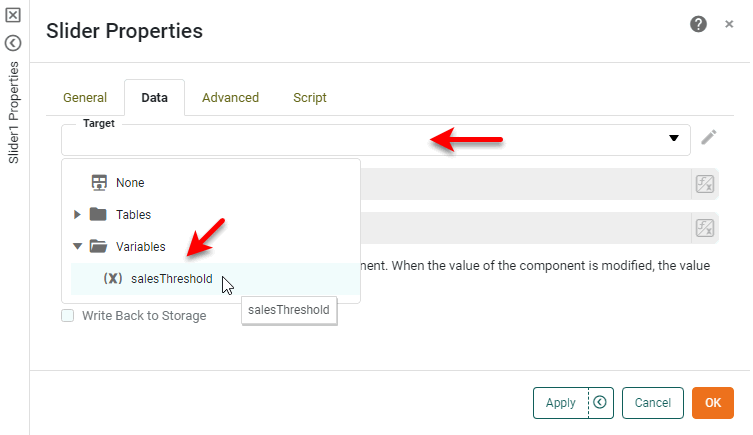Click the Cancel button

coord(652,403)
